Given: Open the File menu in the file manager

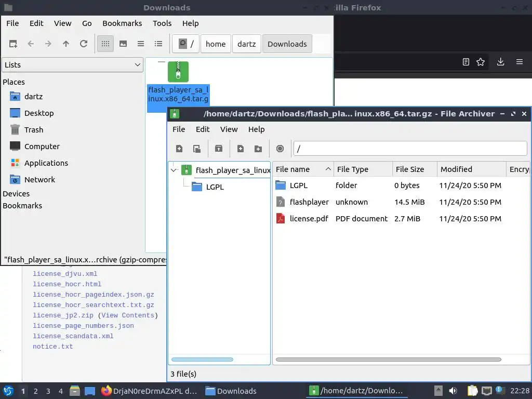Looking at the screenshot, I should tap(12, 23).
